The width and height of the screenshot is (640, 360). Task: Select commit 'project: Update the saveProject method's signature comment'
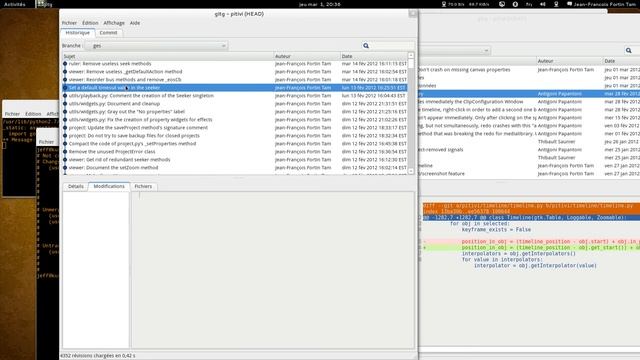click(235, 128)
